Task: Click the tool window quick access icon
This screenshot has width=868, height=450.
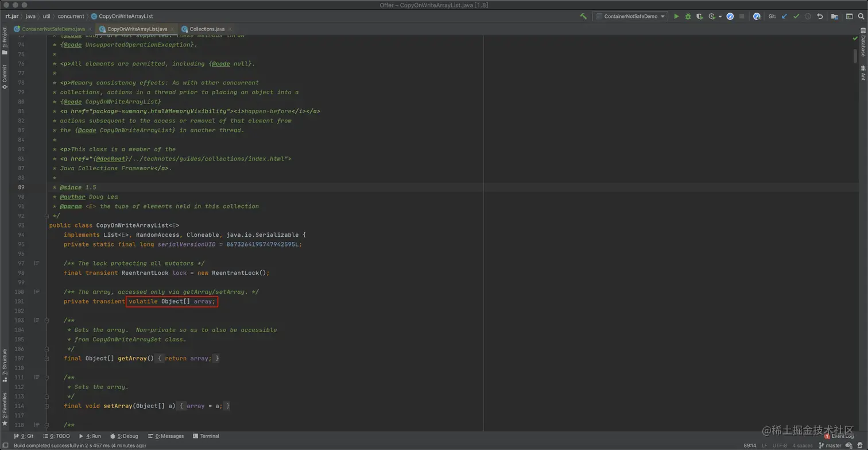Action: click(x=5, y=445)
